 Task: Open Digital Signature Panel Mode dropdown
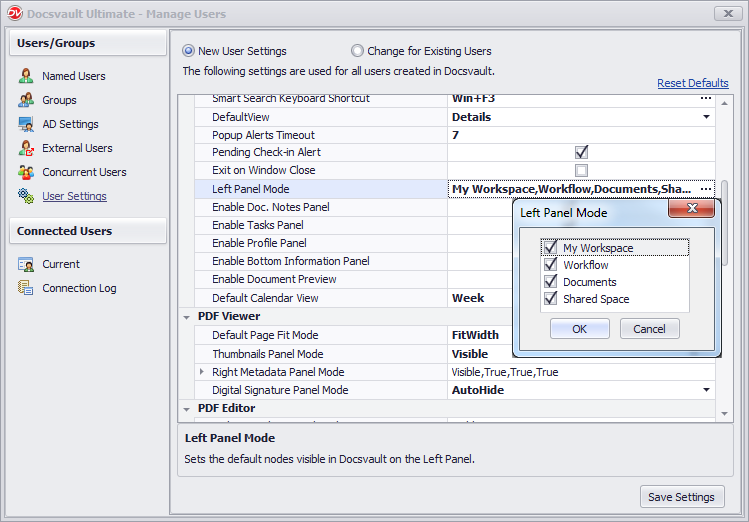707,390
